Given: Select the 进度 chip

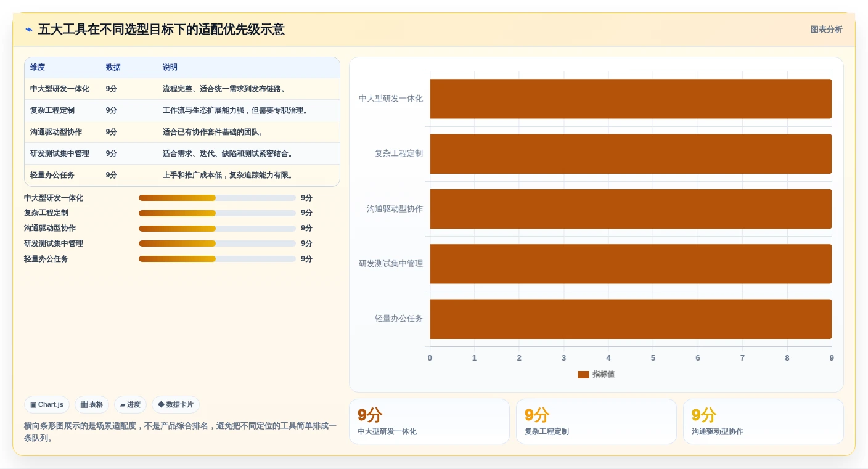Looking at the screenshot, I should tap(130, 405).
